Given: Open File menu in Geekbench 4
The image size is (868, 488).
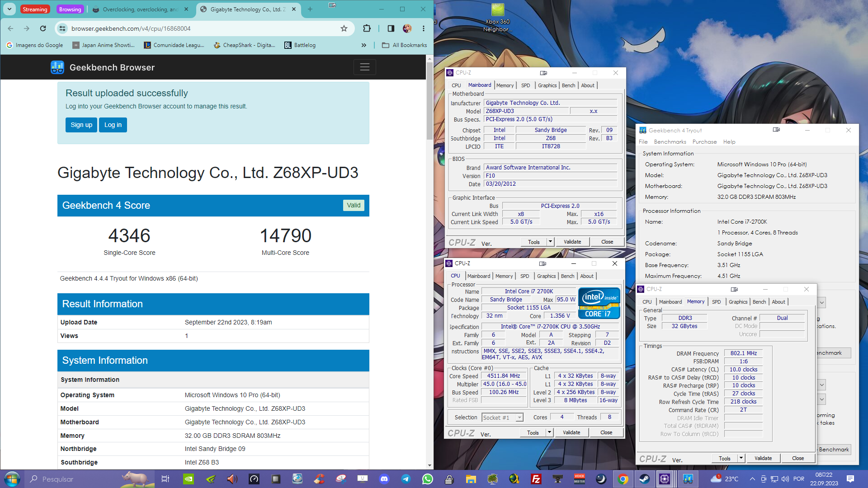Looking at the screenshot, I should [643, 142].
